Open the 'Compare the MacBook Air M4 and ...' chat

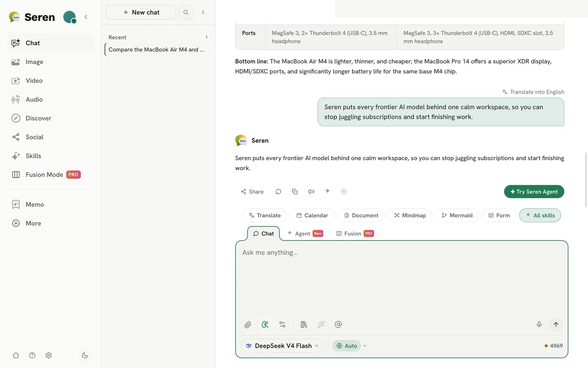coord(156,49)
